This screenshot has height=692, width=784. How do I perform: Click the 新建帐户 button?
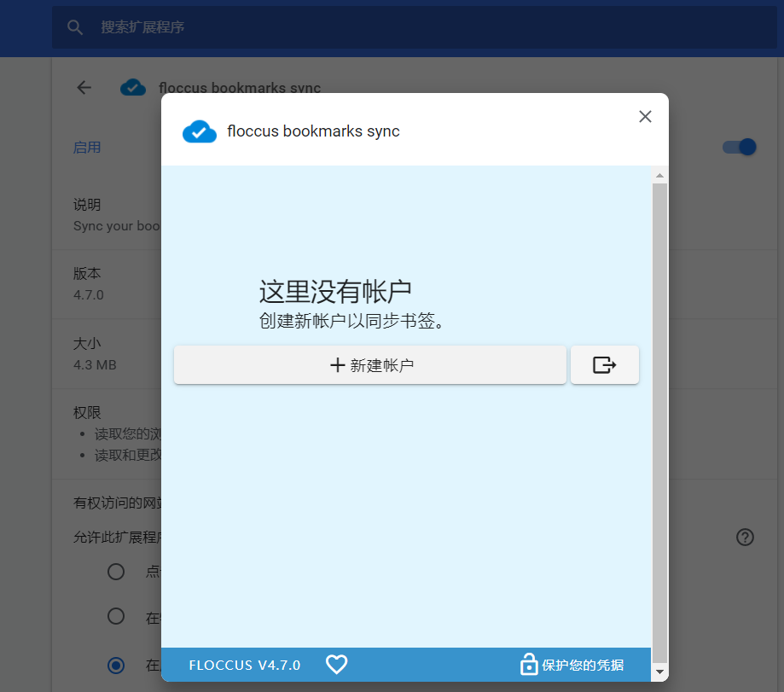tap(370, 365)
